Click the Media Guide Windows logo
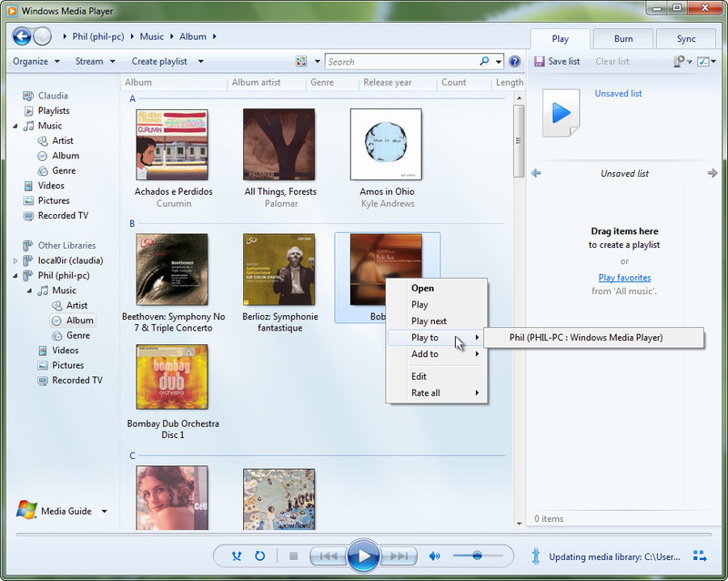Viewport: 728px width, 581px height. tap(26, 511)
